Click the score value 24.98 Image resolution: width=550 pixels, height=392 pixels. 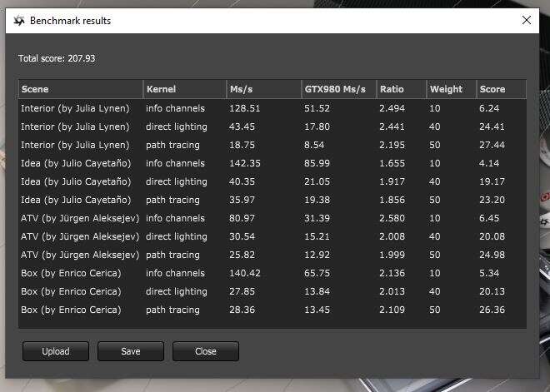click(492, 255)
